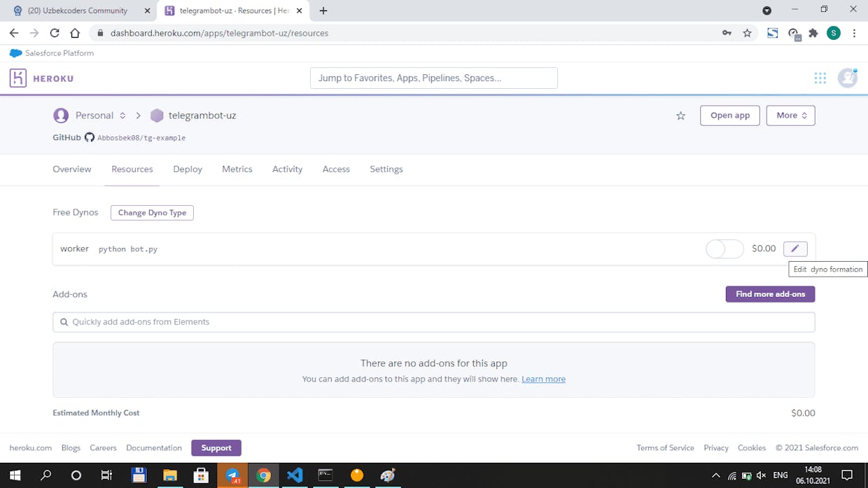Open the Metrics tab

(237, 169)
